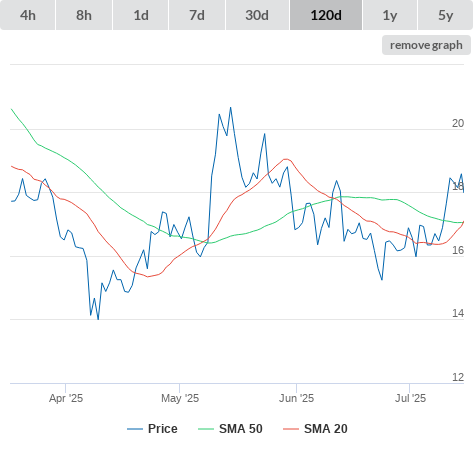474x455 pixels.
Task: Toggle the Price series in legend
Action: click(x=152, y=429)
